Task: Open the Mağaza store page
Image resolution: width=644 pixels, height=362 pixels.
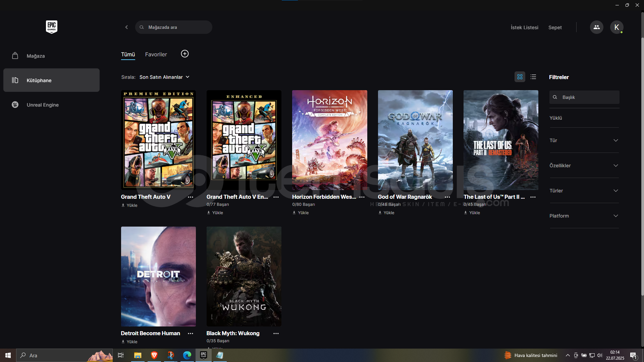Action: point(51,56)
